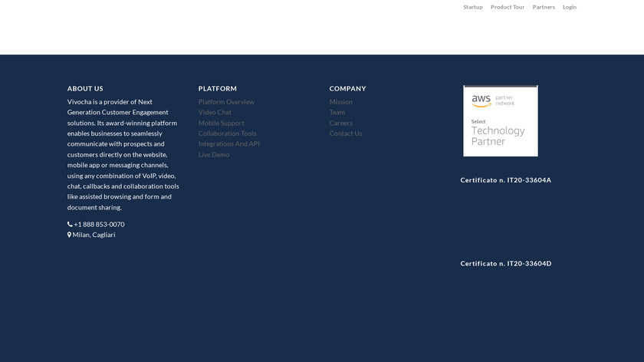
Task: Click the Login link
Action: pos(569,7)
